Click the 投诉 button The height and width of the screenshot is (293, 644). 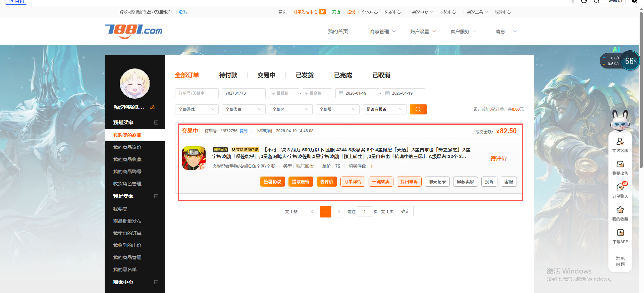point(489,182)
